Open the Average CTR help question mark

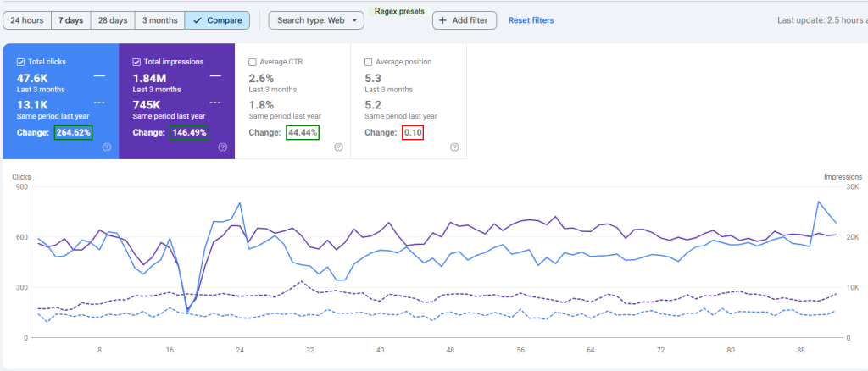click(338, 147)
